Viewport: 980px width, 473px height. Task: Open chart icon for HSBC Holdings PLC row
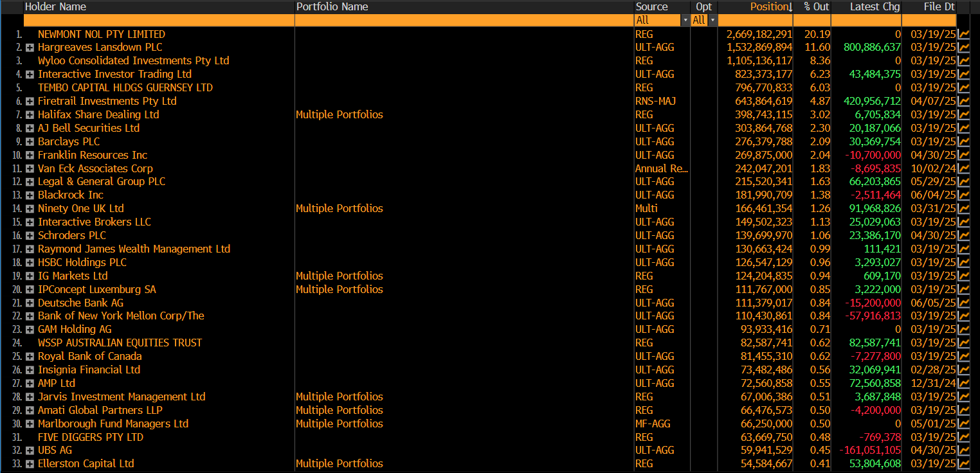(x=963, y=263)
